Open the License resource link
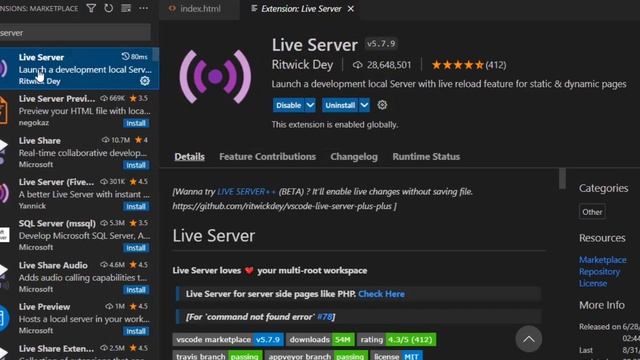640x360 pixels. tap(593, 283)
